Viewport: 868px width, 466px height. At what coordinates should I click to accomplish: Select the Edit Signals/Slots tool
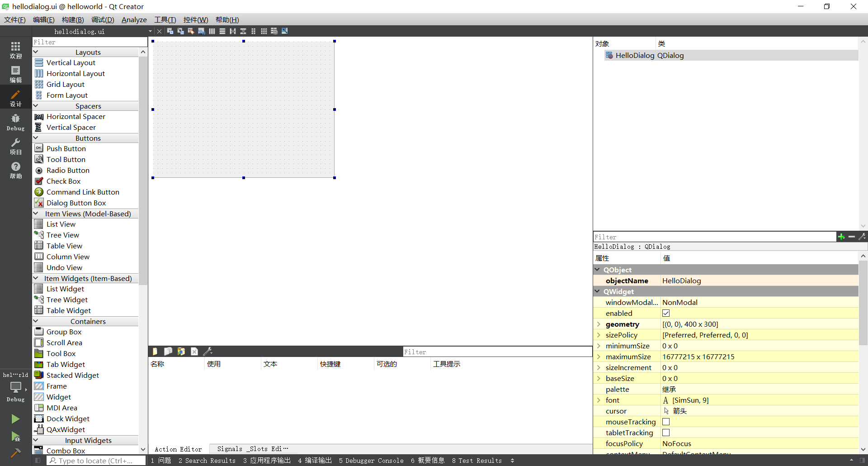pyautogui.click(x=181, y=31)
